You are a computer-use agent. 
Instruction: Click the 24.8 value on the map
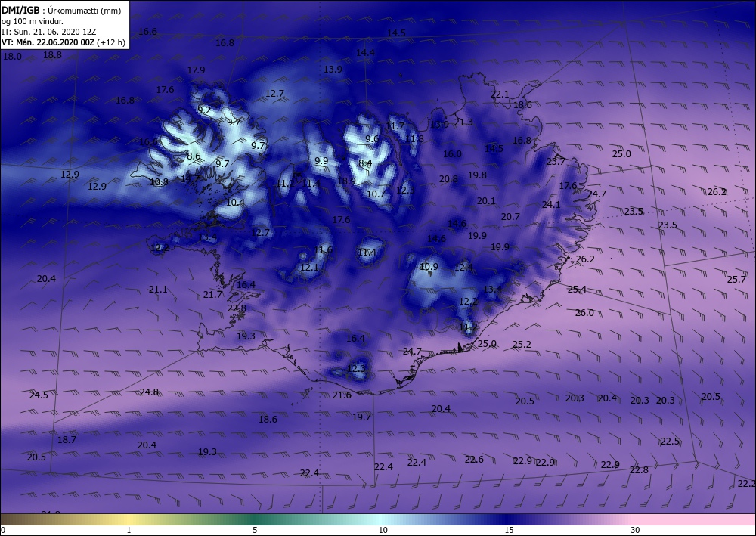149,392
